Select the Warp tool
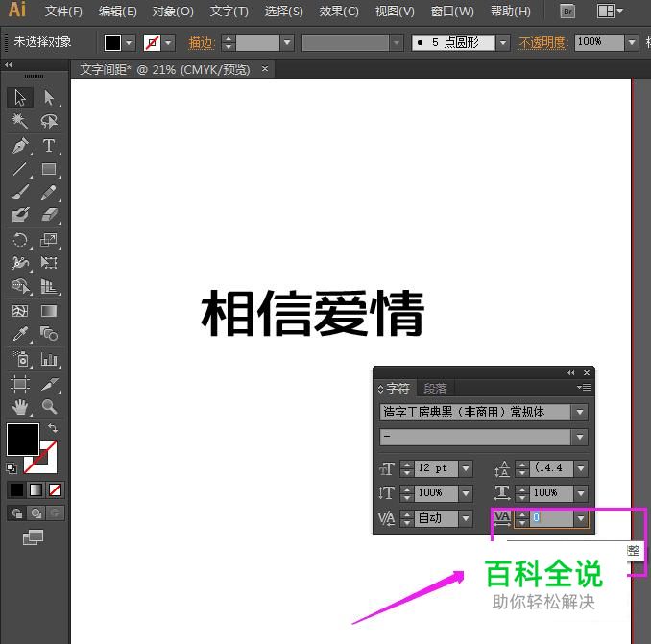Viewport: 651px width, 644px height. [x=20, y=263]
